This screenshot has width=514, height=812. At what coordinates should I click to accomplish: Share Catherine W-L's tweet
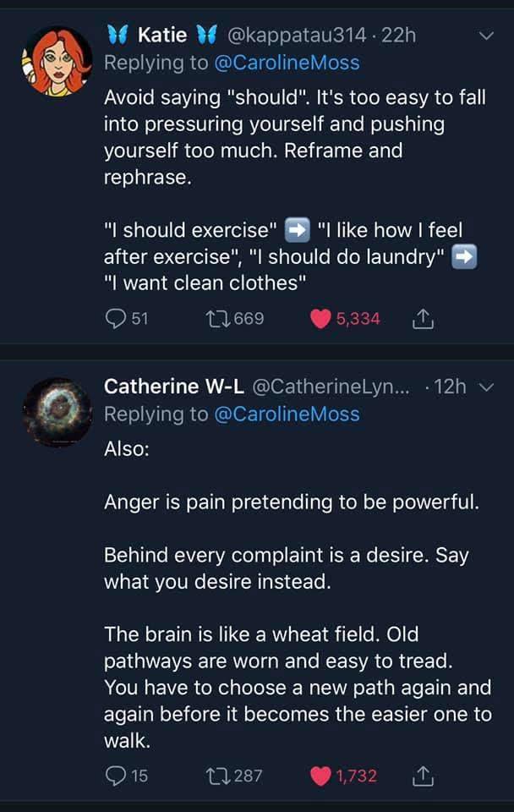point(422,776)
